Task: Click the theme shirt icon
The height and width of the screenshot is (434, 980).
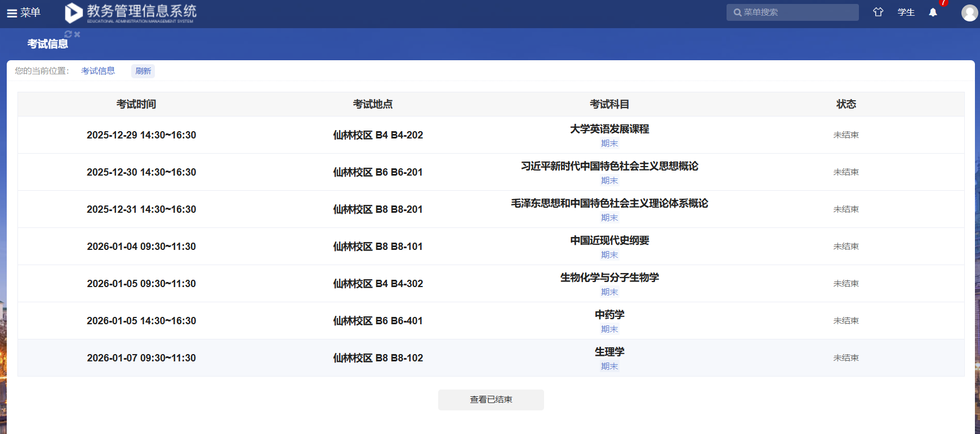Action: [878, 12]
